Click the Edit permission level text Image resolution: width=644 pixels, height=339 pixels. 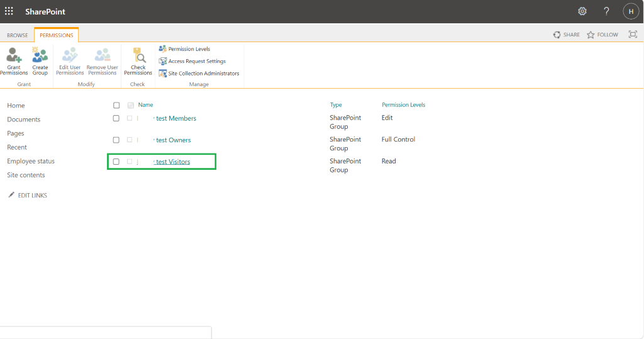coord(387,118)
